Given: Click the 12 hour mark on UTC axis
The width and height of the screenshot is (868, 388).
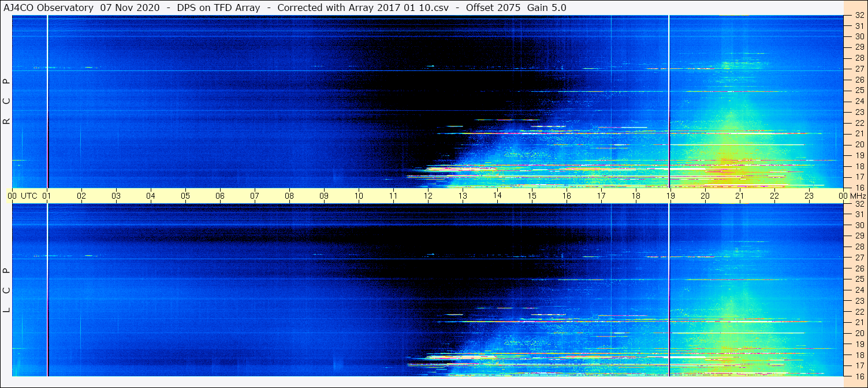Looking at the screenshot, I should (x=428, y=196).
